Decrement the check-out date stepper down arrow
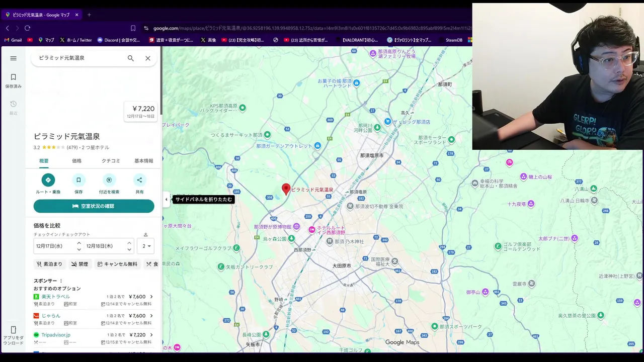The image size is (644, 362). pyautogui.click(x=129, y=249)
